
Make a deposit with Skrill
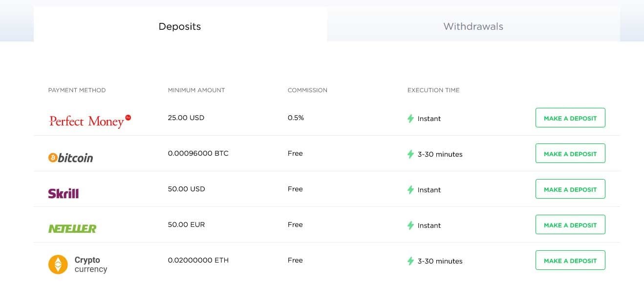pyautogui.click(x=570, y=189)
